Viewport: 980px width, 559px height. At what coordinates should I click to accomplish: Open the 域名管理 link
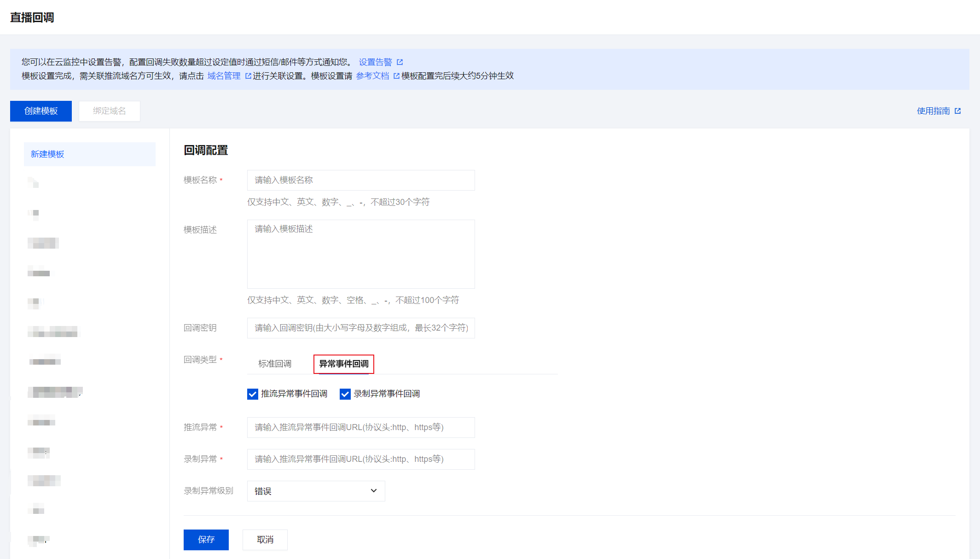(224, 76)
